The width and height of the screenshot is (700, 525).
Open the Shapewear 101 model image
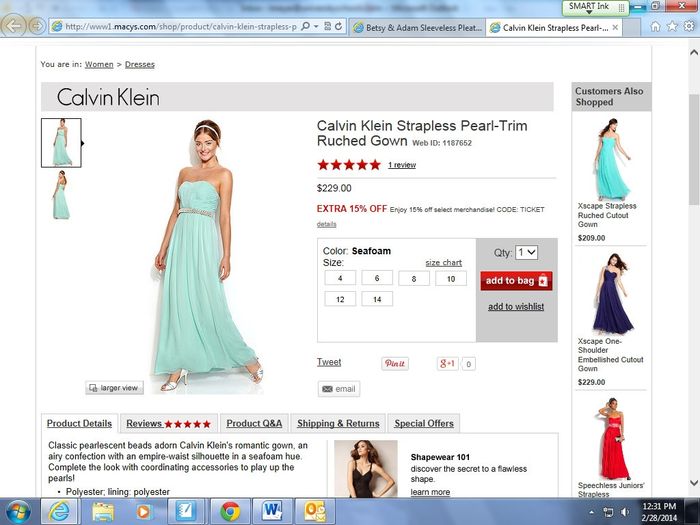[x=366, y=469]
